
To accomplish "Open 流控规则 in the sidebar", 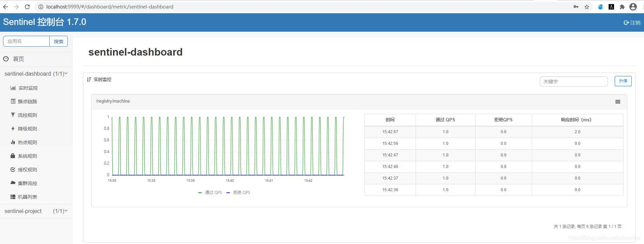I will pyautogui.click(x=28, y=115).
